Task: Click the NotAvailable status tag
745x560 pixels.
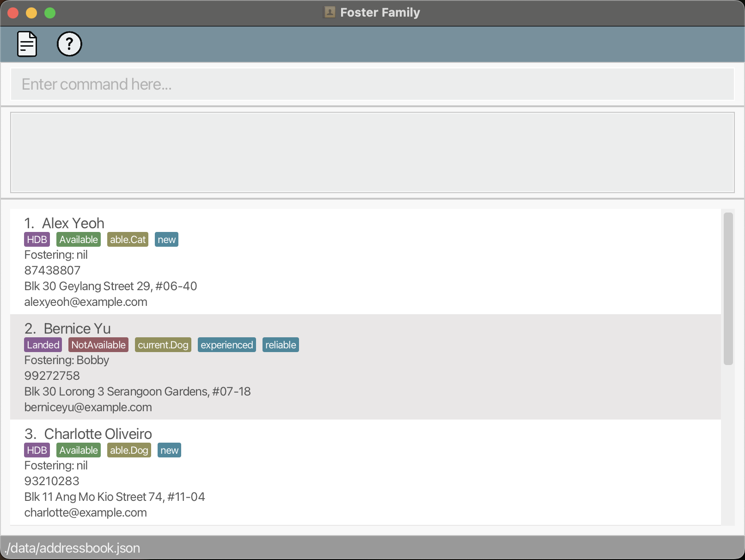Action: pos(98,345)
